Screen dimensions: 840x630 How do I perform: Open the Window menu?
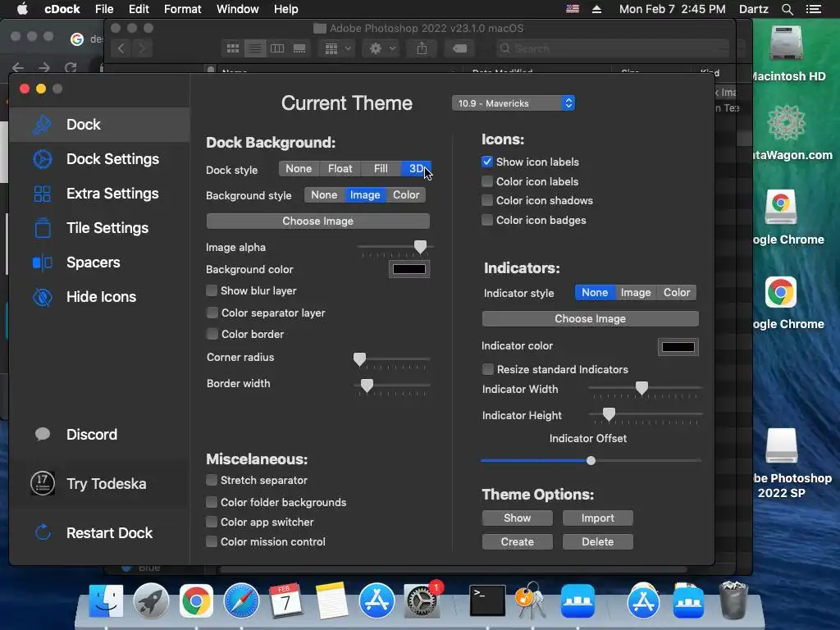pyautogui.click(x=237, y=9)
